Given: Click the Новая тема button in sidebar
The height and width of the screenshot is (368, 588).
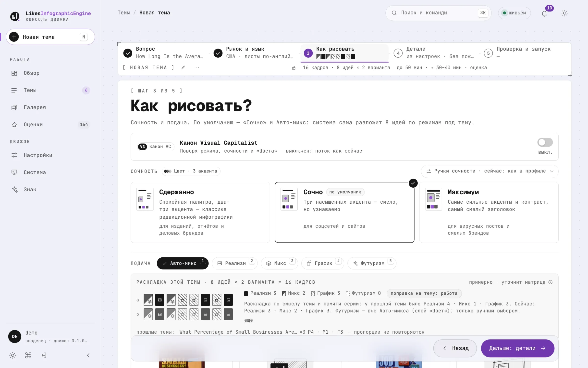Looking at the screenshot, I should [x=50, y=37].
